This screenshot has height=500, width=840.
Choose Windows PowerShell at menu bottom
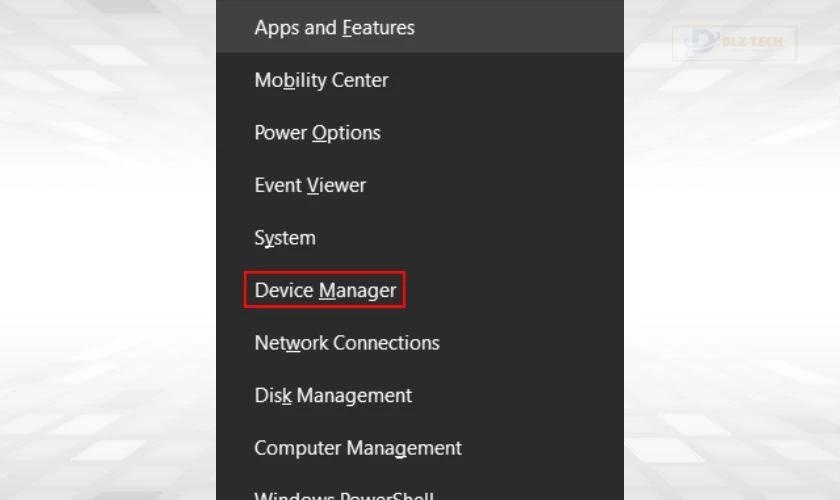click(344, 494)
